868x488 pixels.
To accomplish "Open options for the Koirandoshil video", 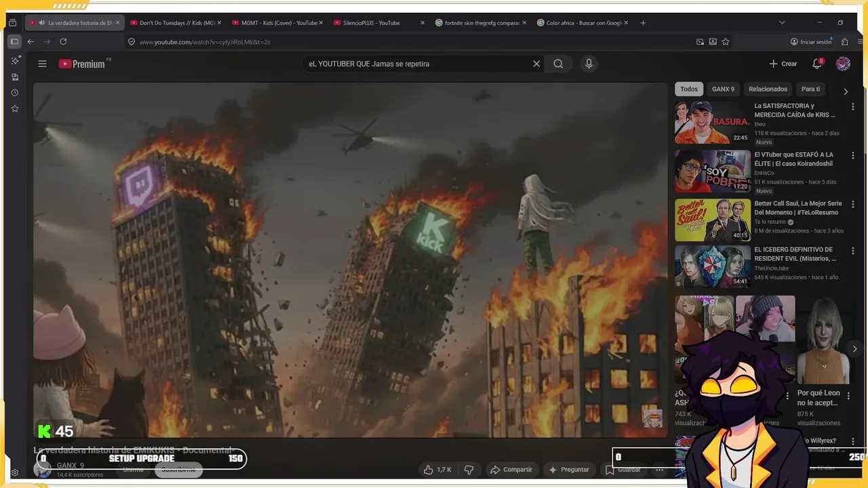I will coord(852,155).
